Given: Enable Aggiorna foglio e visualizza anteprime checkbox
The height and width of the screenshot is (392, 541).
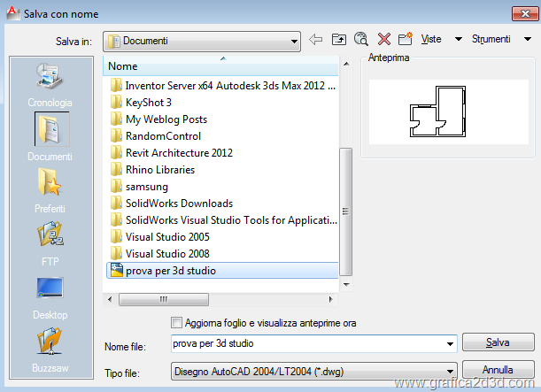Looking at the screenshot, I should tap(177, 323).
